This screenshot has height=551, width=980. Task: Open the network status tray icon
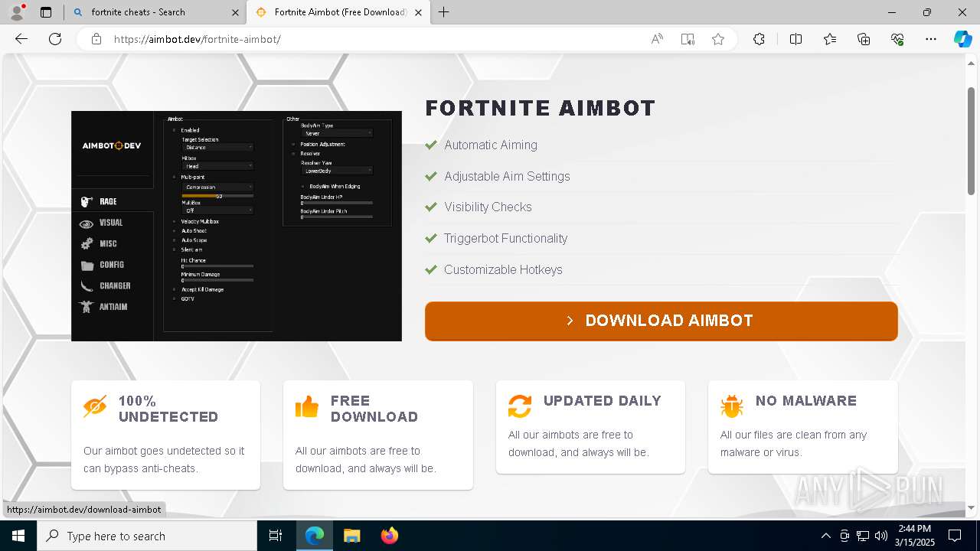[863, 536]
